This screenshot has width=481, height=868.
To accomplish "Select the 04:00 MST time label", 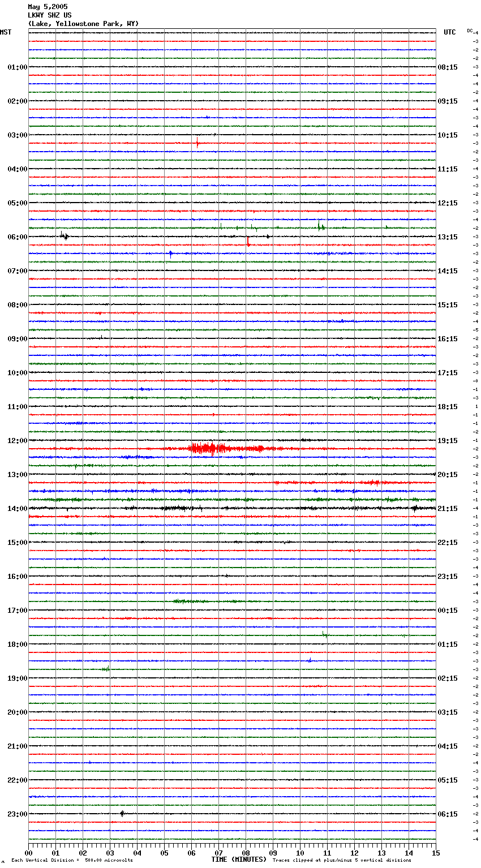I will 18,169.
